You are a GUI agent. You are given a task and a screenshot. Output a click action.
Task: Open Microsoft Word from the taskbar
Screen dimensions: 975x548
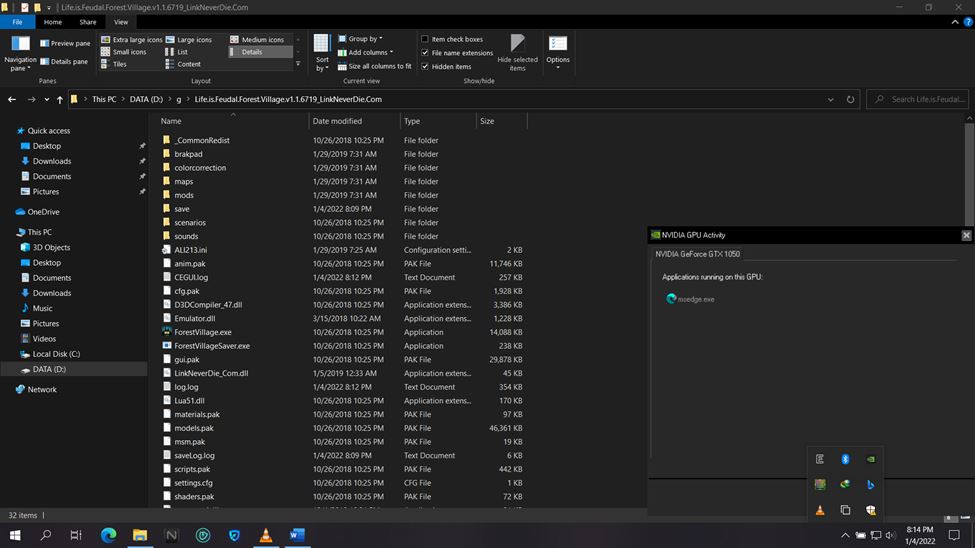coord(296,536)
